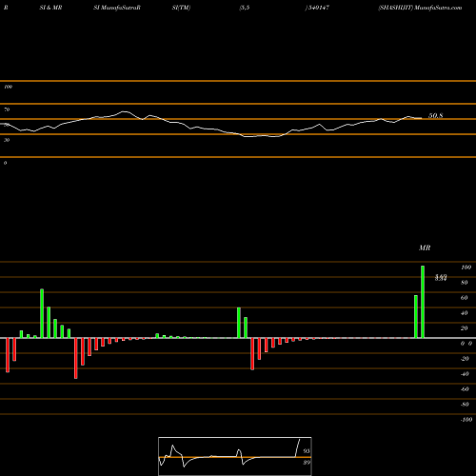Click the value 93 in the mini chart
Image resolution: width=476 pixels, height=476 pixels.
[307, 451]
